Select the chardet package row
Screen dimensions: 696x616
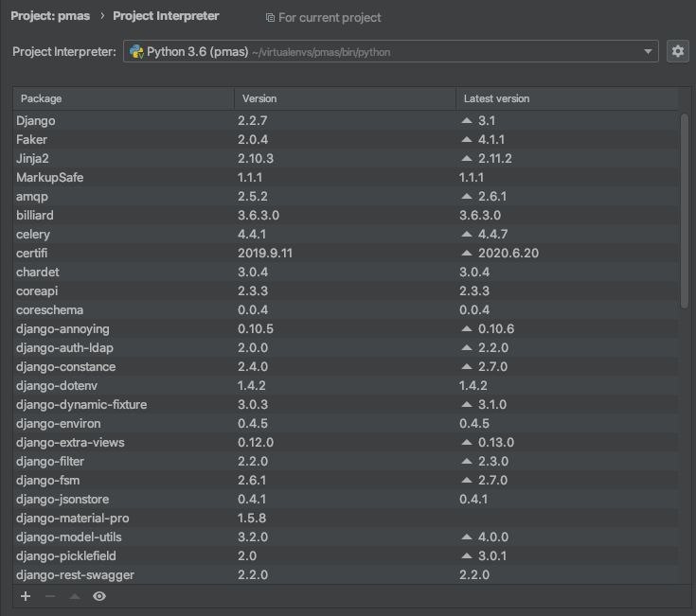tap(346, 272)
